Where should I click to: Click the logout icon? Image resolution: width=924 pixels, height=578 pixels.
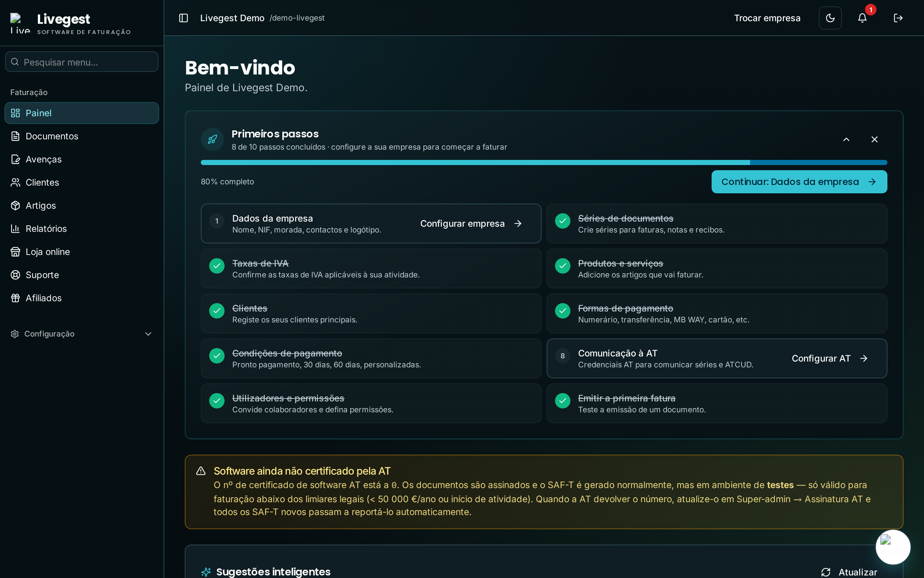point(898,18)
